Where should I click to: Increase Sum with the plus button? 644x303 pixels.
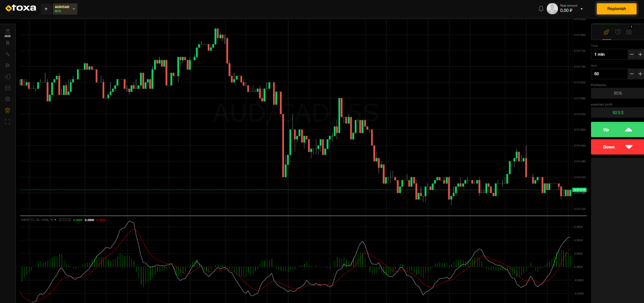point(640,74)
